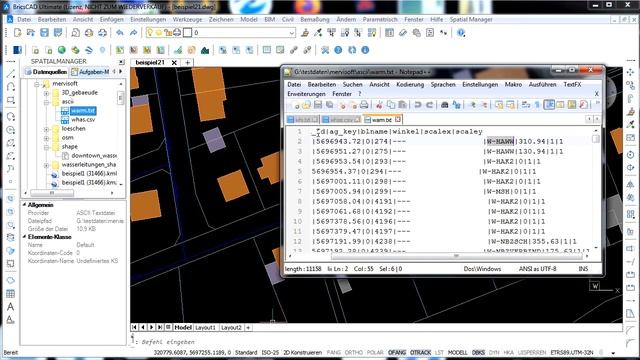Screen dimensions: 640x360
Task: Click the Redo icon in Notepad++ toolbar
Action: pos(429,105)
